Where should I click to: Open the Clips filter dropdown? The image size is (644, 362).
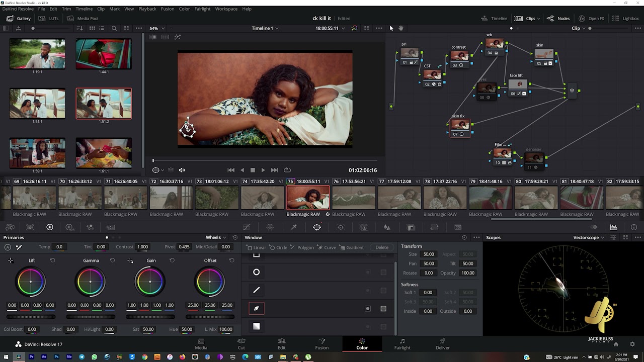(x=527, y=19)
